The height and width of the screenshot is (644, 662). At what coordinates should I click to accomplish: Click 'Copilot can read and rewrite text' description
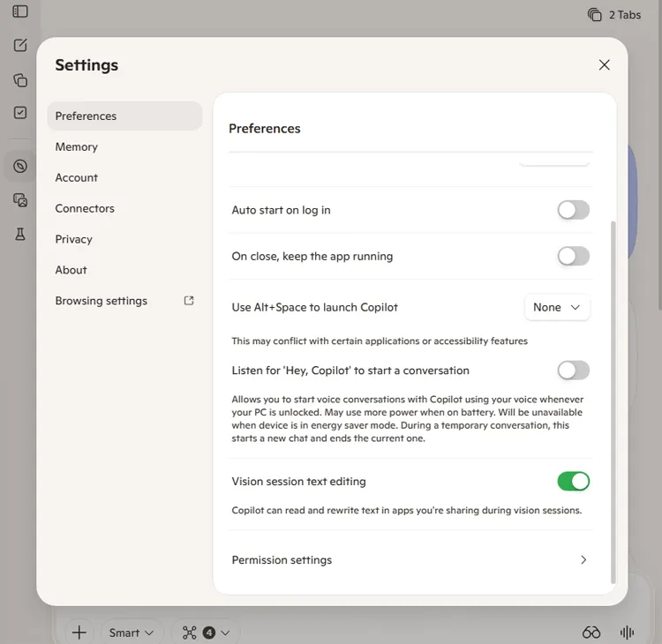(407, 510)
